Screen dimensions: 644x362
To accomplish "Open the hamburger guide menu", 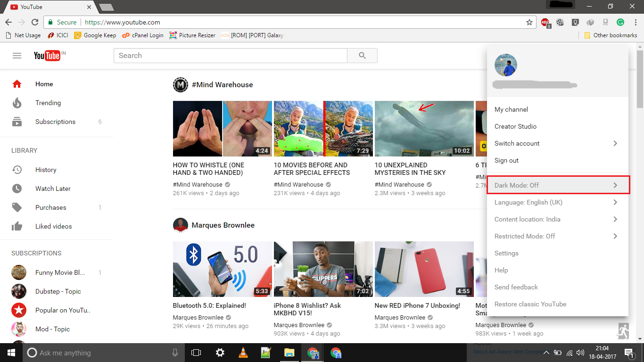I will coord(17,56).
